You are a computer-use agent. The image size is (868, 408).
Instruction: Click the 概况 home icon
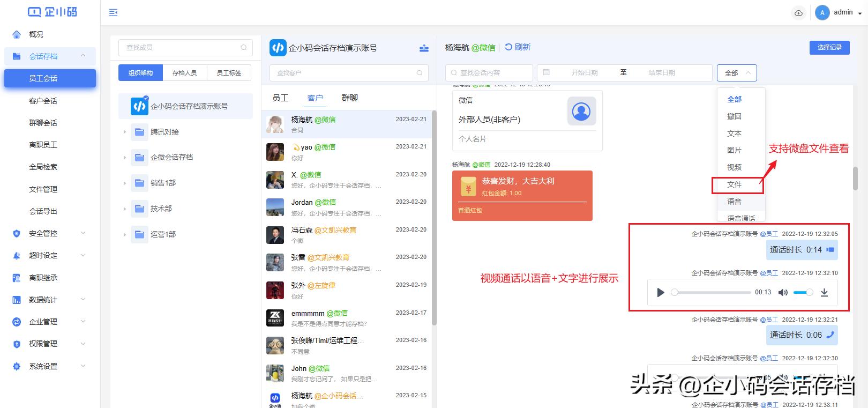pos(17,34)
